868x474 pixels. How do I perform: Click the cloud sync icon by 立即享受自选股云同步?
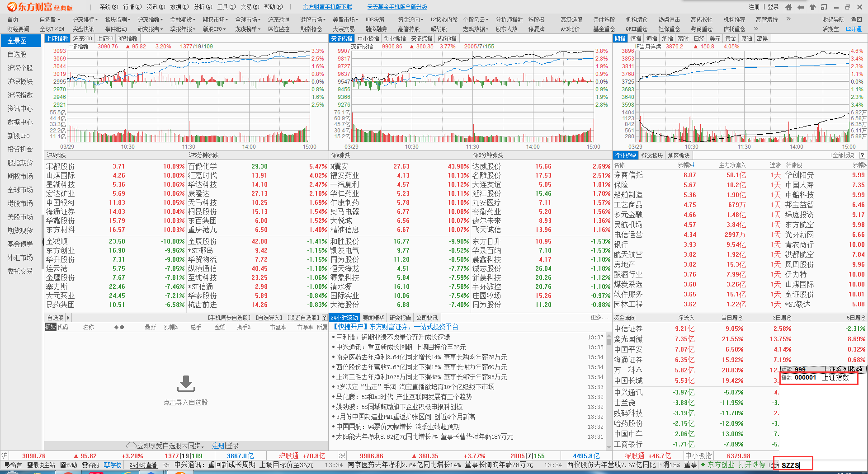click(x=132, y=446)
